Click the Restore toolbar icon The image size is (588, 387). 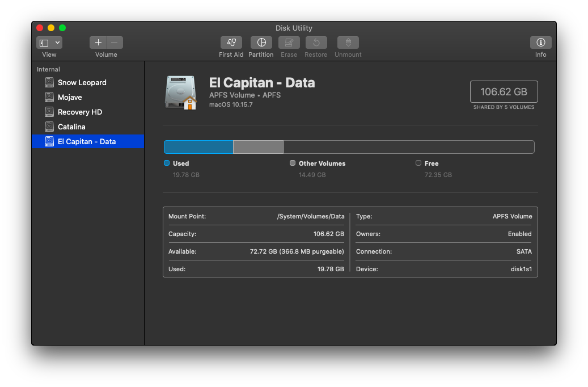[316, 43]
